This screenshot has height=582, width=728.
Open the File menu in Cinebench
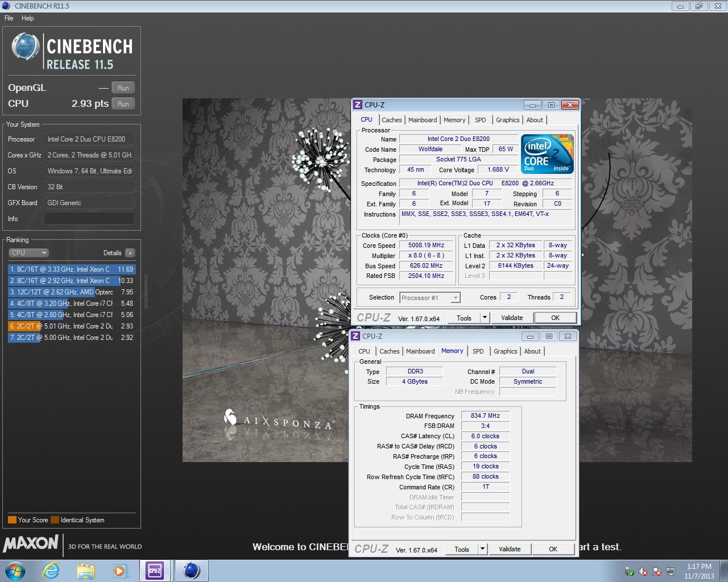9,18
